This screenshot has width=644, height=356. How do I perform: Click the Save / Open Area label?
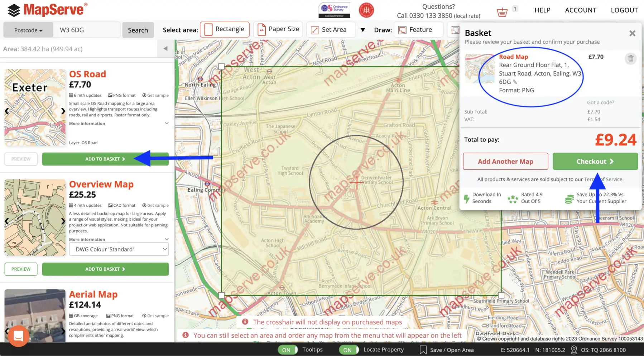pos(452,350)
